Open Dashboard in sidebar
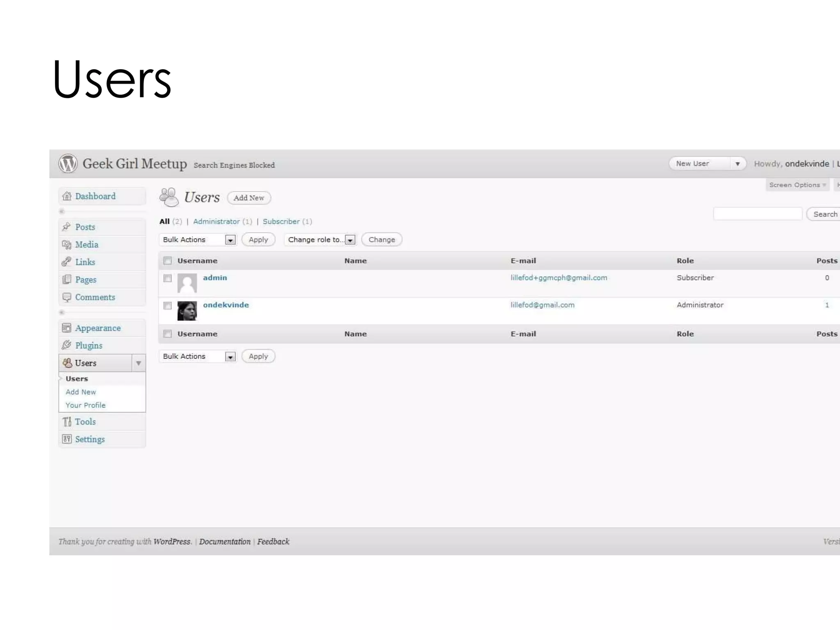 coord(95,196)
